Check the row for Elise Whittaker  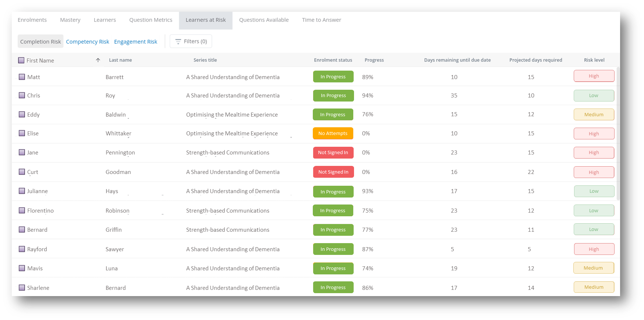22,133
